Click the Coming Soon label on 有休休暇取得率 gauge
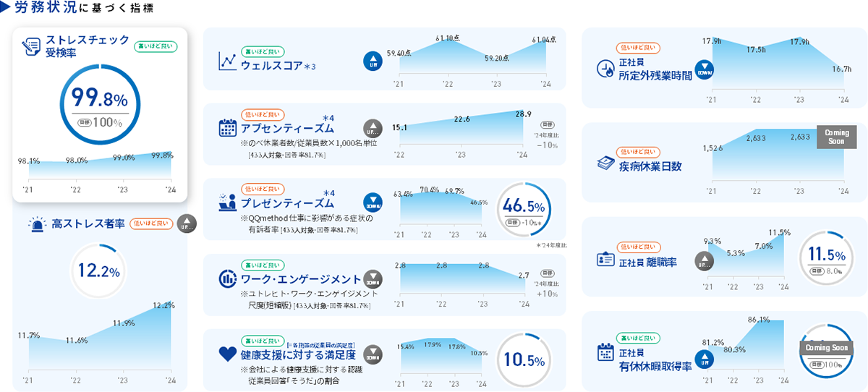 tap(826, 348)
